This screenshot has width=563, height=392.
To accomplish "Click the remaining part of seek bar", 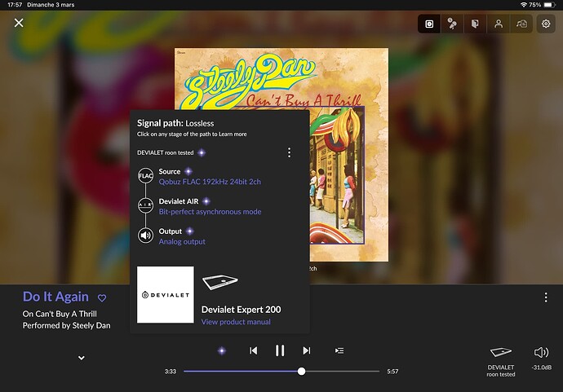I will pyautogui.click(x=343, y=371).
